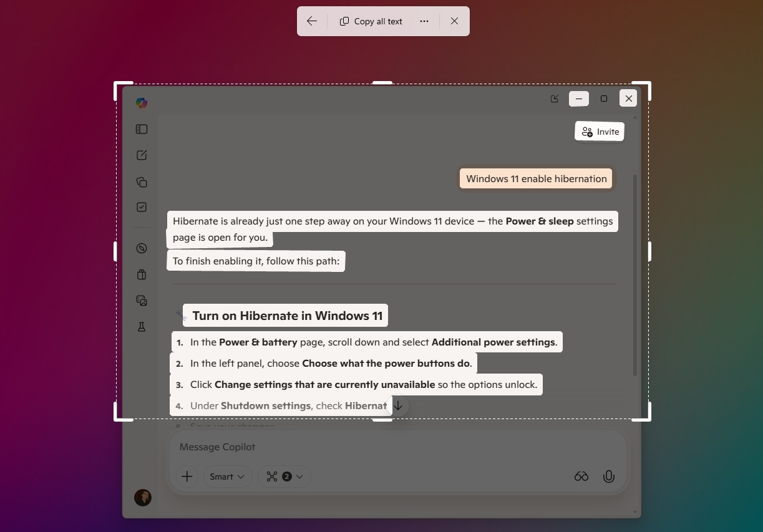Click the Copy all text button
Image resolution: width=763 pixels, height=532 pixels.
pos(371,21)
